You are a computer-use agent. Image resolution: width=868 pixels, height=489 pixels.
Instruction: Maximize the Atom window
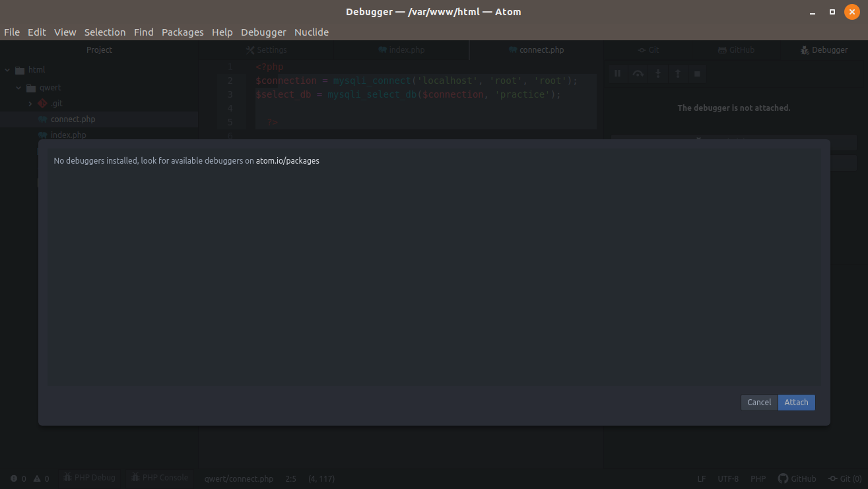tap(832, 12)
